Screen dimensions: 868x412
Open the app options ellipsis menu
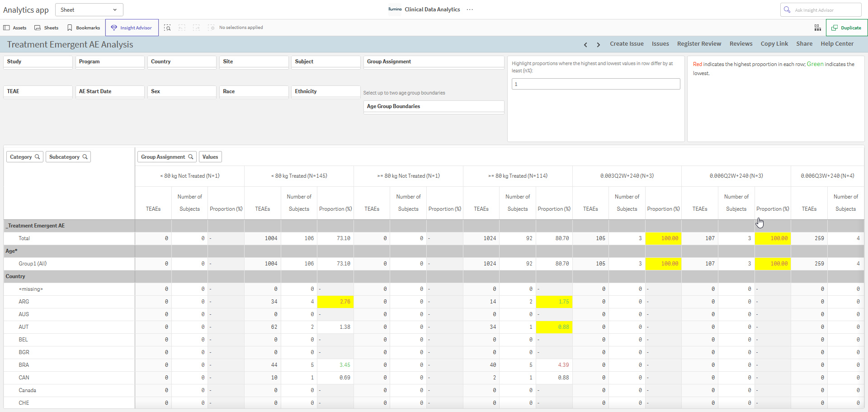(x=470, y=9)
